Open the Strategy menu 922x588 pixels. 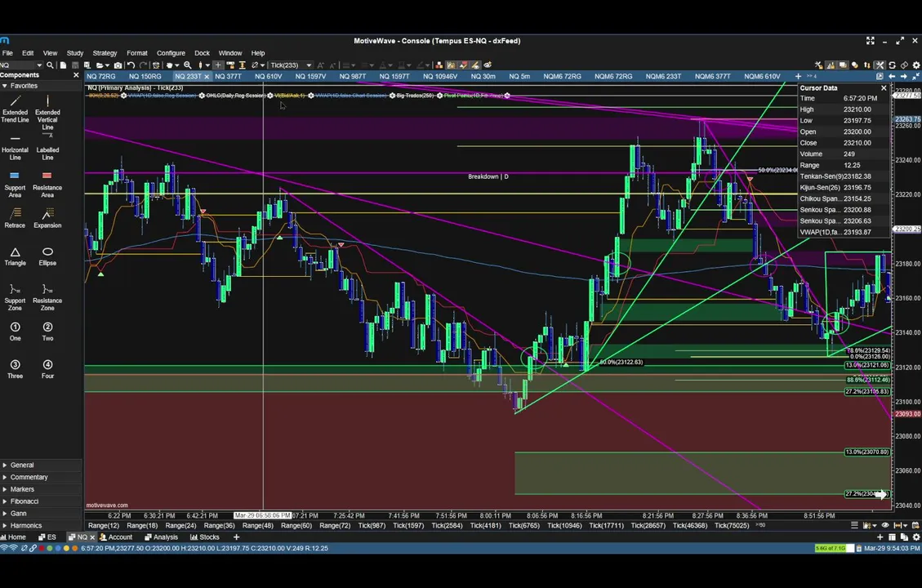(105, 53)
